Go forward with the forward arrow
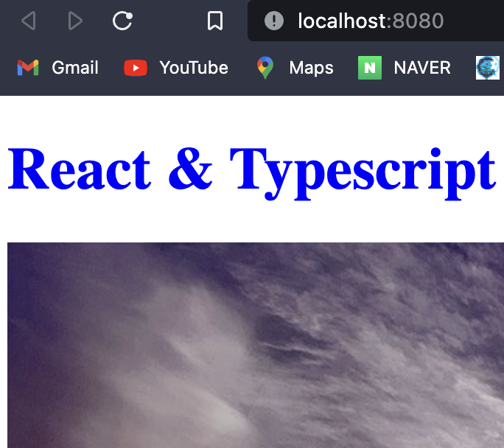This screenshot has height=448, width=504. pyautogui.click(x=76, y=21)
